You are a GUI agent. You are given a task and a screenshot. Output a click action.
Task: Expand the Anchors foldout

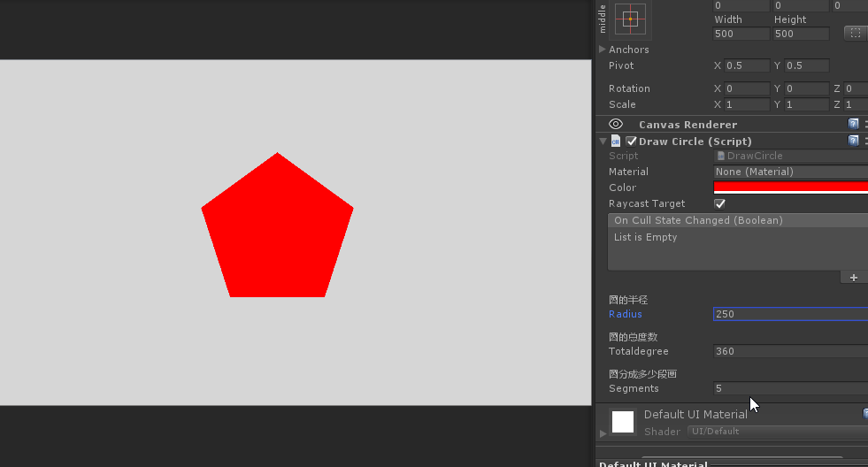(x=603, y=50)
